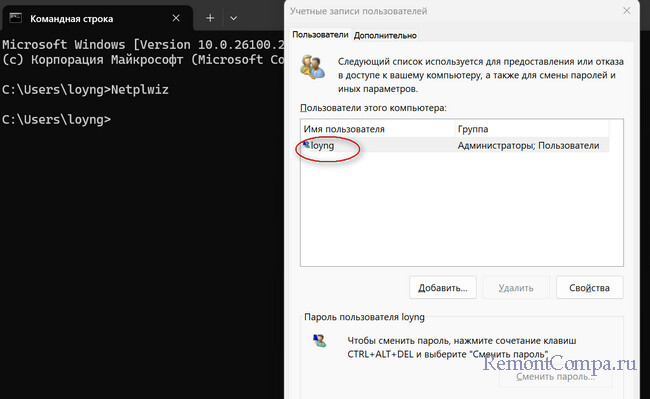Click the Сменить пароль... button

(555, 377)
